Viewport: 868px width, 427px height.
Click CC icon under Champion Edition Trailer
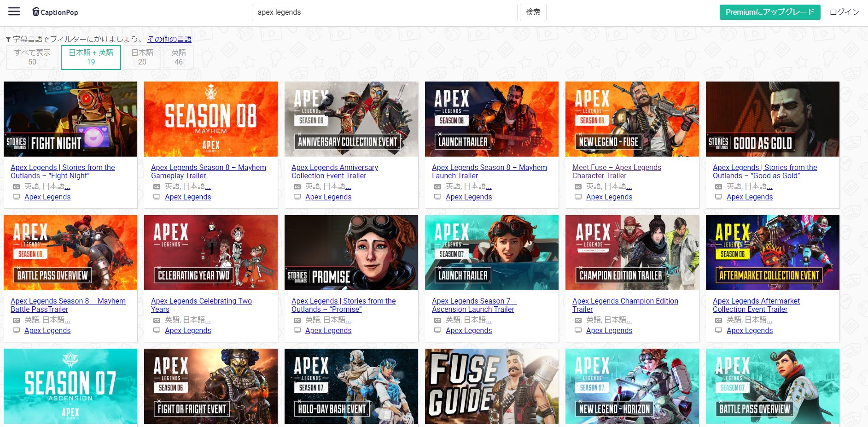pyautogui.click(x=578, y=320)
